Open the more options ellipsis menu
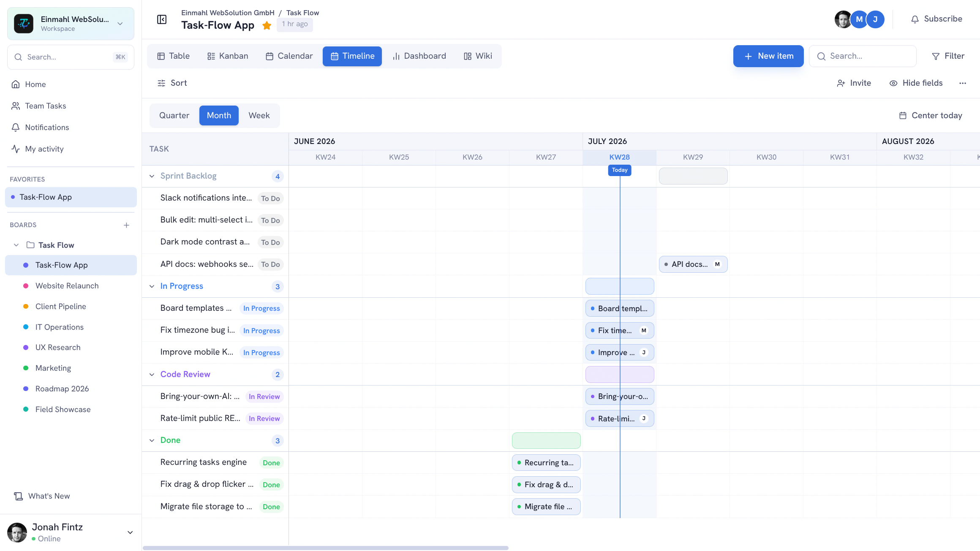980x551 pixels. [963, 83]
